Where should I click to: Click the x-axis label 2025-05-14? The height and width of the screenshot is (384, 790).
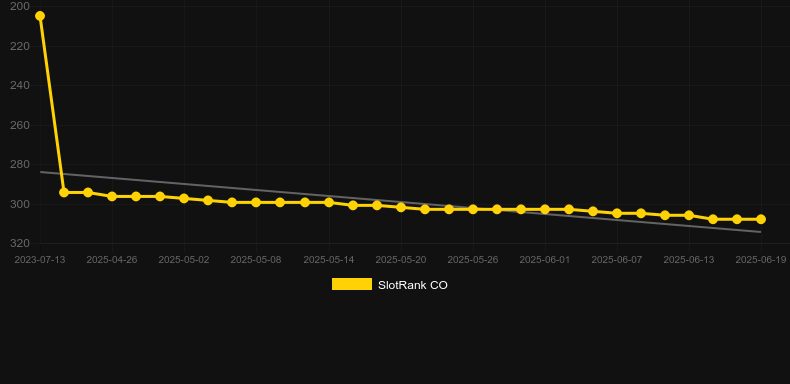click(x=329, y=260)
